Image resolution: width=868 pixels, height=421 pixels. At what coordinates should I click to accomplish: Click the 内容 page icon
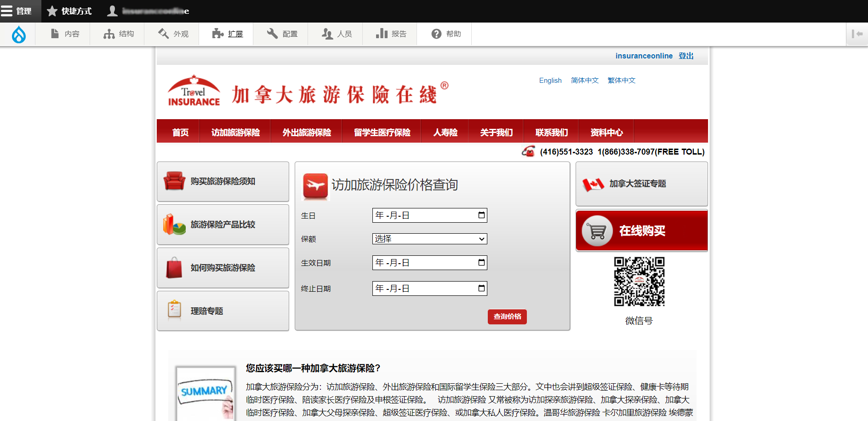55,34
